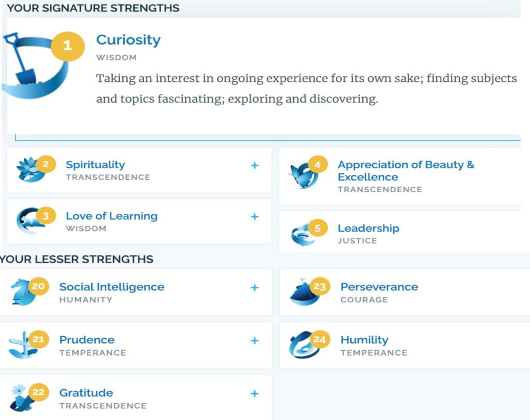Click the Gratitude flower icon
530x420 pixels.
[21, 398]
